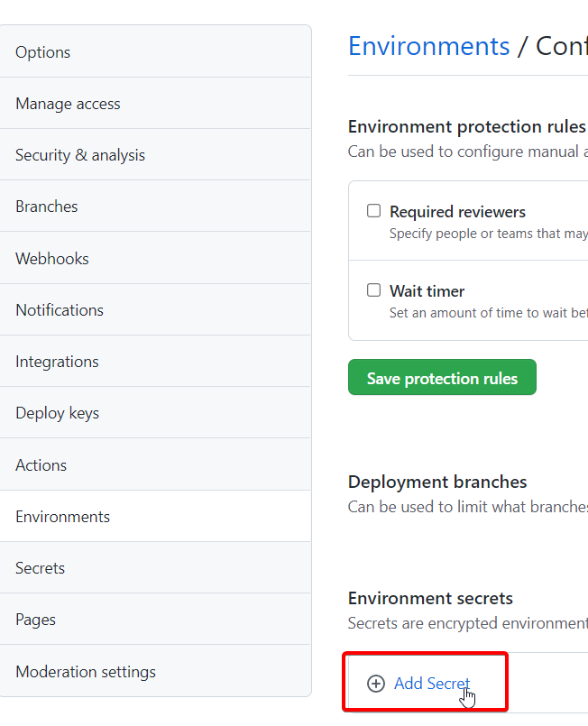The height and width of the screenshot is (726, 588).
Task: Enable the Required reviewers checkbox
Action: [373, 211]
